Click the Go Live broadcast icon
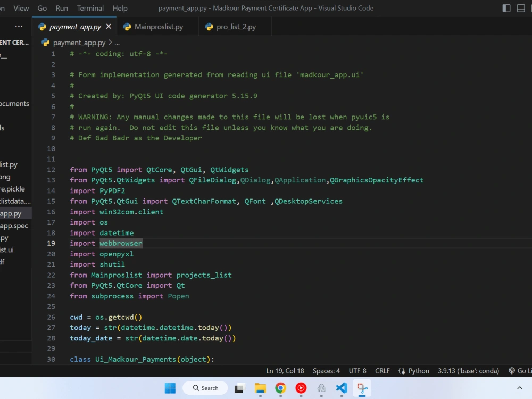Screen dimensions: 532x399 point(512,371)
